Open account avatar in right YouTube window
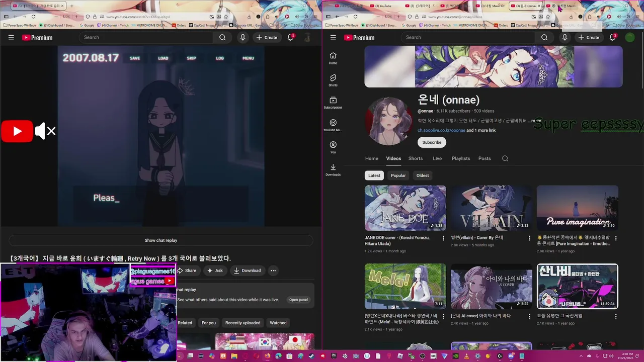The height and width of the screenshot is (362, 644). (x=630, y=37)
